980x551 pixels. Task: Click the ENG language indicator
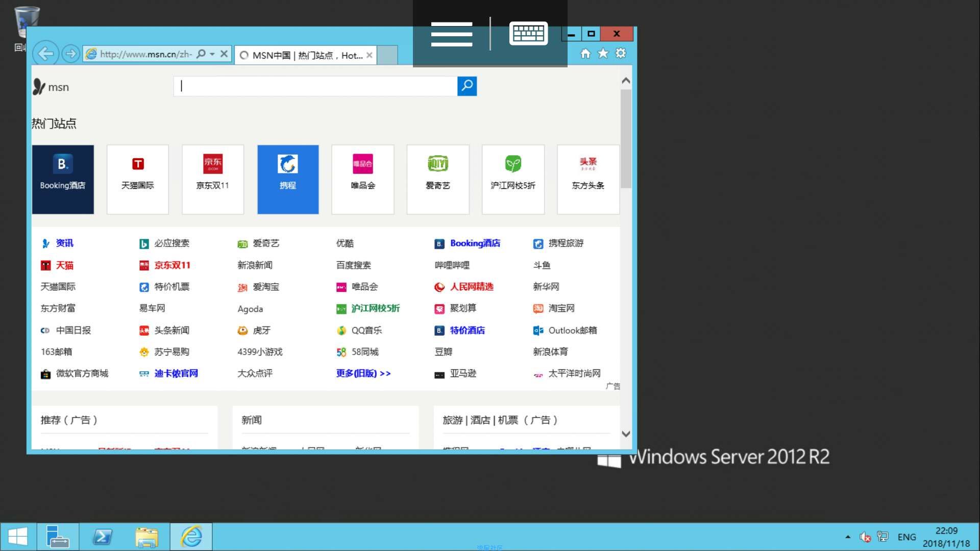[x=906, y=537]
